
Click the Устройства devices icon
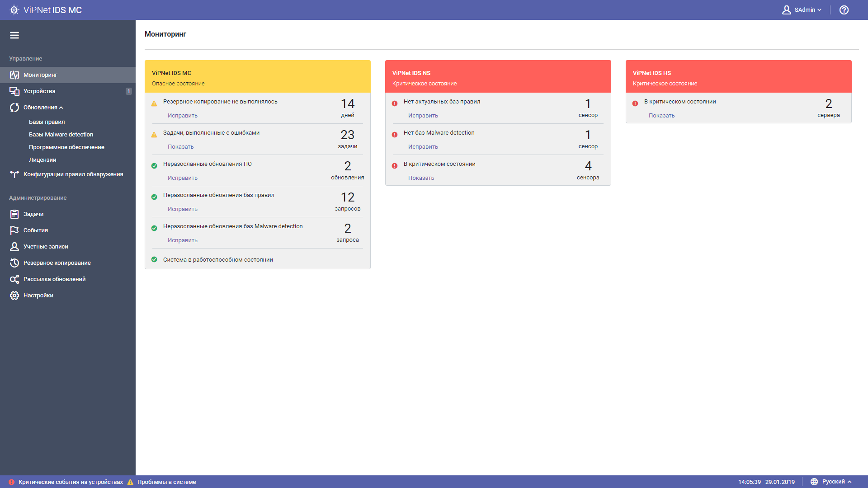(14, 91)
